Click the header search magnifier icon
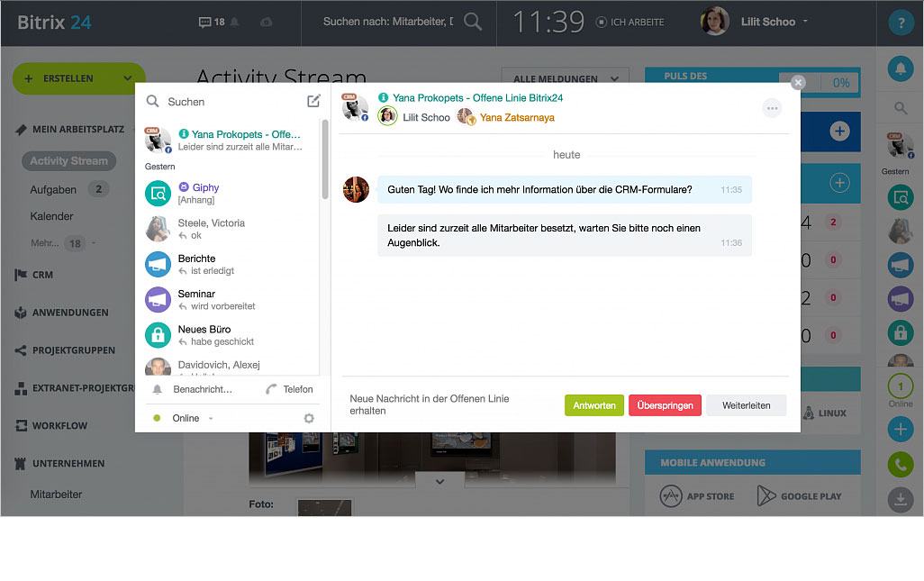Screen dimensions: 924x581 (473, 22)
